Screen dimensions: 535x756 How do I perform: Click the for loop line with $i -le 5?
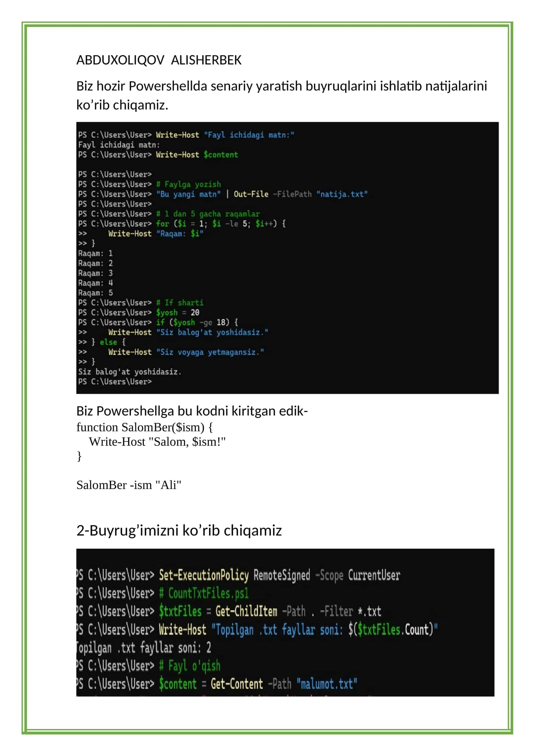click(182, 224)
